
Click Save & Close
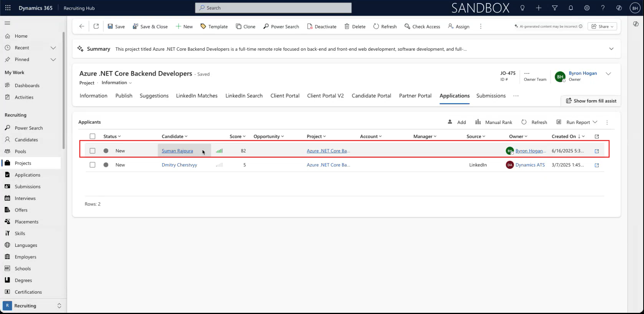tap(150, 26)
